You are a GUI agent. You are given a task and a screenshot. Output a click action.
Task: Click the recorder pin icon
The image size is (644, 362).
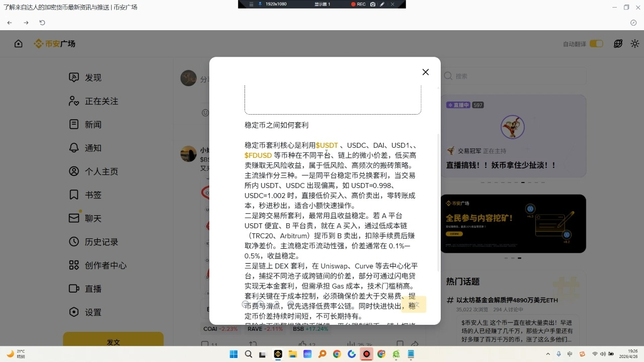[260, 4]
